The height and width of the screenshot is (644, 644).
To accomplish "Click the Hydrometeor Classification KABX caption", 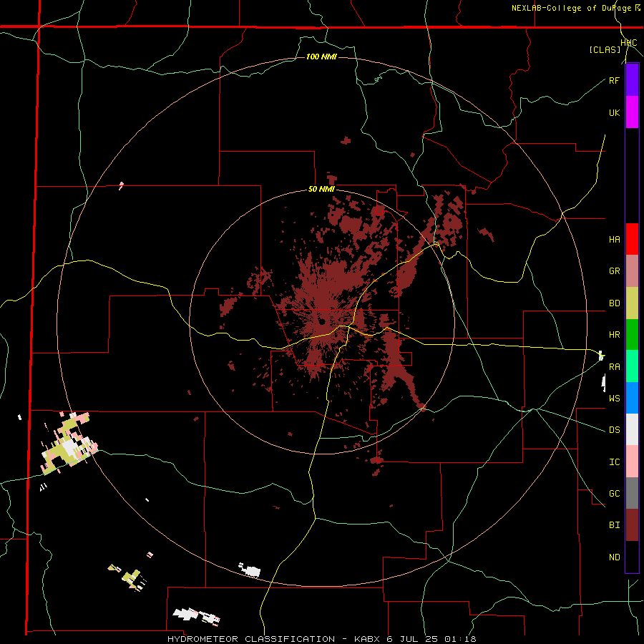I will pyautogui.click(x=322, y=639).
